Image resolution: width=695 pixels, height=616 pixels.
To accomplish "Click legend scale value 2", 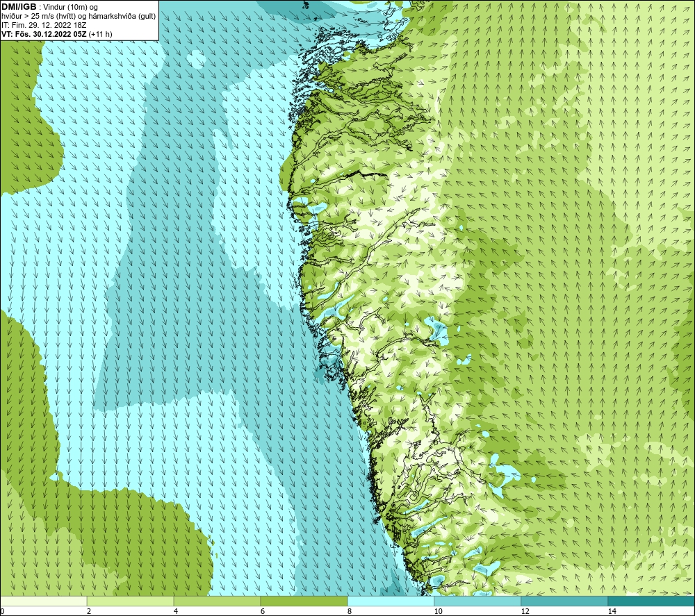I will point(89,611).
